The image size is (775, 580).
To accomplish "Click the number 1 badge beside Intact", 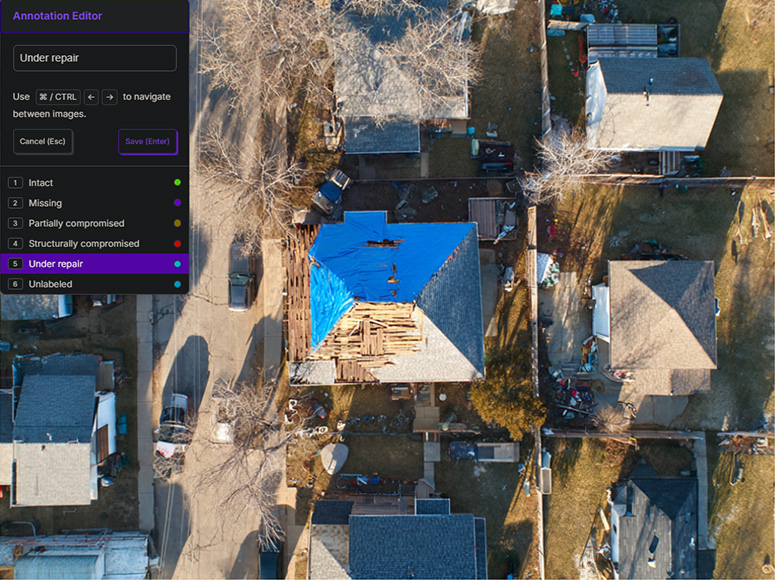I will 15,183.
